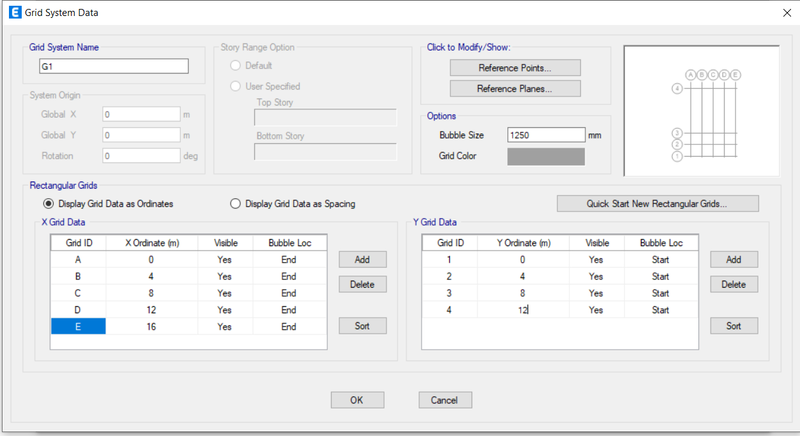Open the Reference Planes dialog
Screen dimensions: 800x436
(x=515, y=89)
